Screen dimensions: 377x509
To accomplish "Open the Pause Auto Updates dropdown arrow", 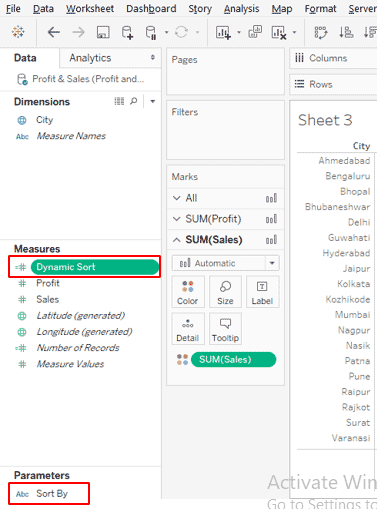I will 166,32.
